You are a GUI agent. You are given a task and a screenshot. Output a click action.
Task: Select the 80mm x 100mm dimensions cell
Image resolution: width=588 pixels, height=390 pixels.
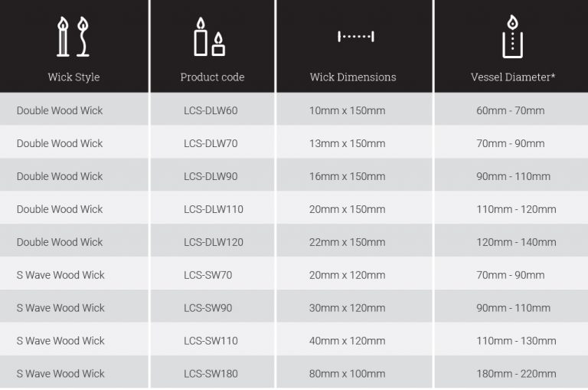coord(354,372)
